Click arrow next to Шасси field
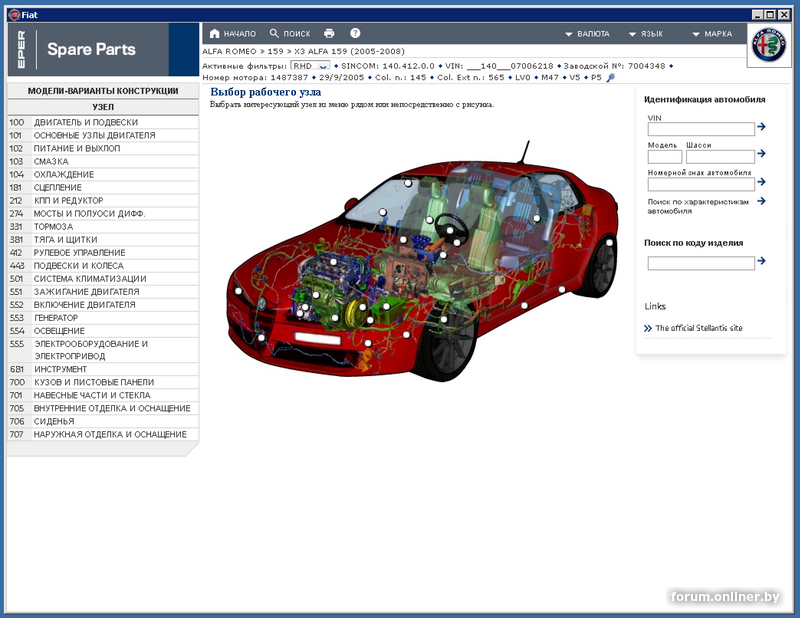Image resolution: width=800 pixels, height=618 pixels. pos(762,155)
